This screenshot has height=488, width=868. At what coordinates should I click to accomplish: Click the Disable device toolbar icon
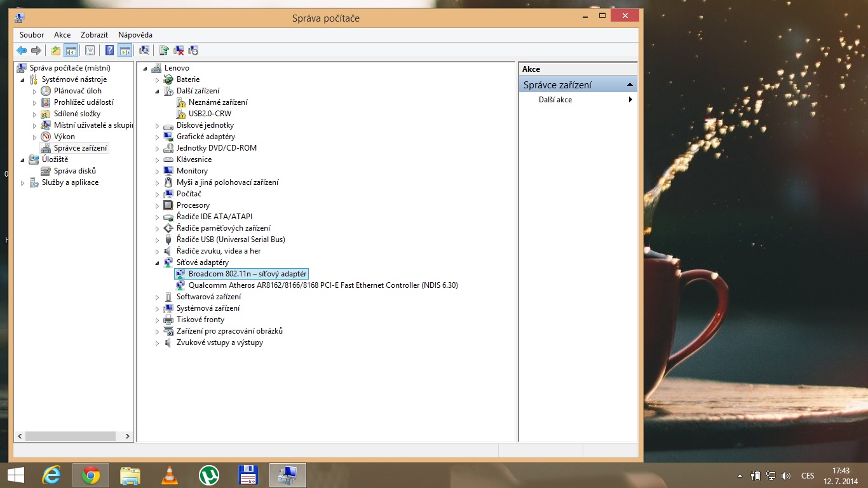[x=194, y=51]
